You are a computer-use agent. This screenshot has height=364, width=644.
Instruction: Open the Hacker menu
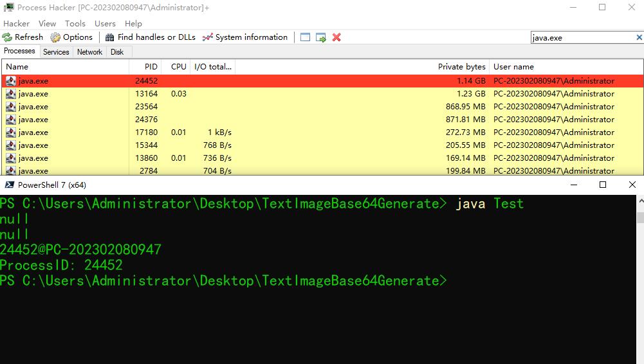pos(17,23)
